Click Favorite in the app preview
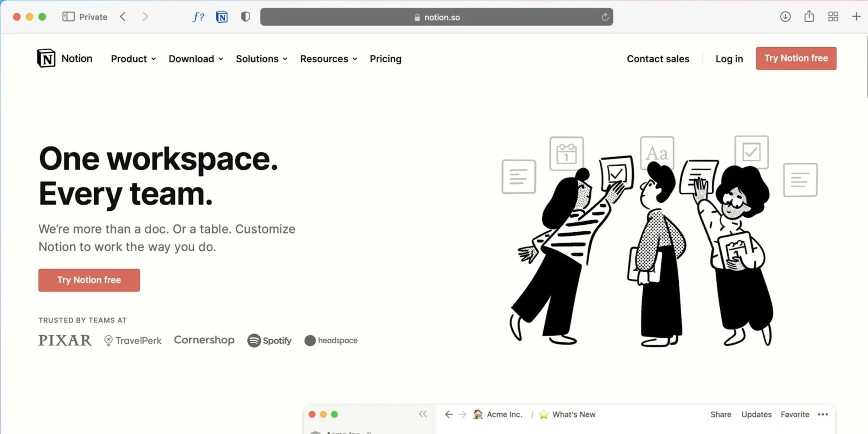Viewport: 868px width, 434px height. pyautogui.click(x=795, y=415)
